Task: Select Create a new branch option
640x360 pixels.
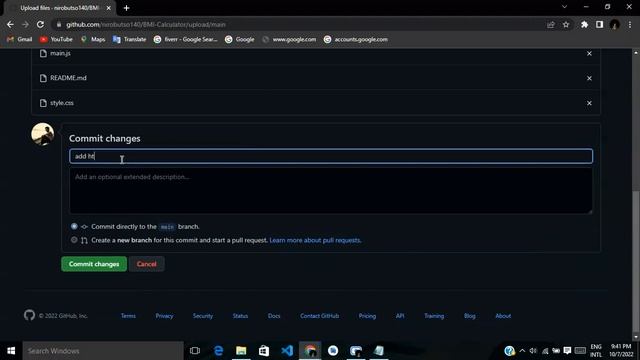Action: coord(74,240)
